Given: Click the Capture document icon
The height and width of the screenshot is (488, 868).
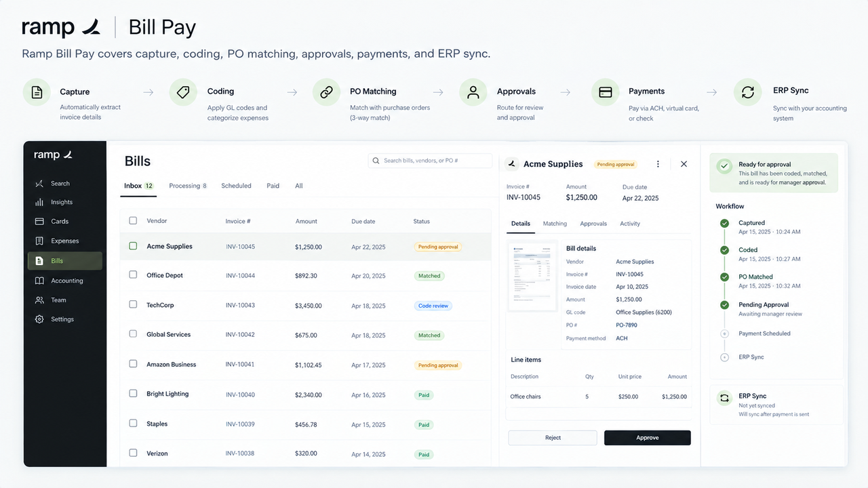Looking at the screenshot, I should [x=37, y=92].
